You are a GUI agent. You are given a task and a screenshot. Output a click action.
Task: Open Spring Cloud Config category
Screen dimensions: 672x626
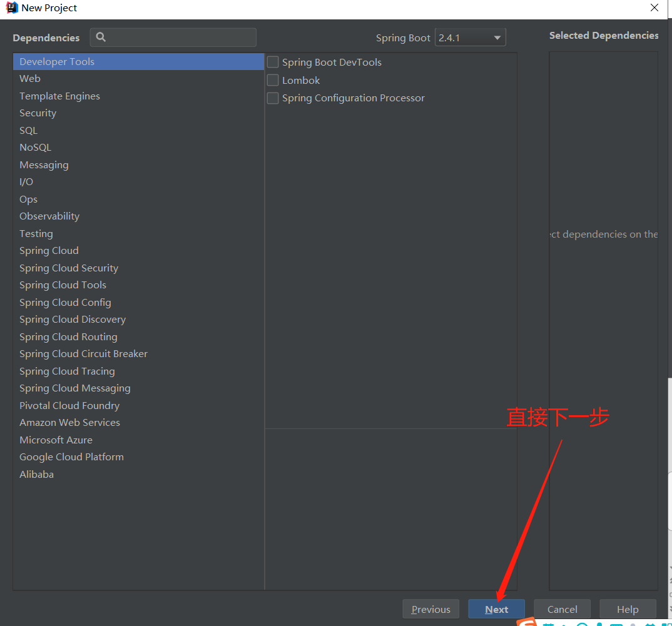pyautogui.click(x=138, y=303)
